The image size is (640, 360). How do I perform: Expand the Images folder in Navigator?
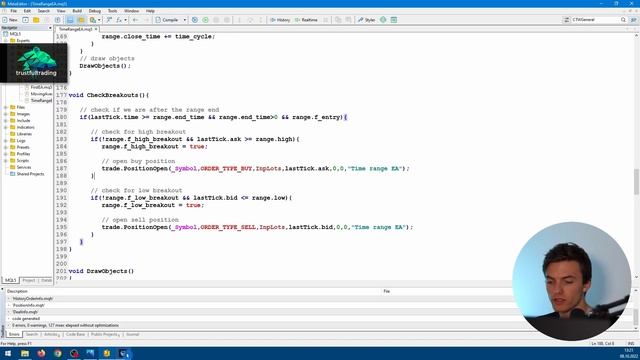pyautogui.click(x=6, y=114)
